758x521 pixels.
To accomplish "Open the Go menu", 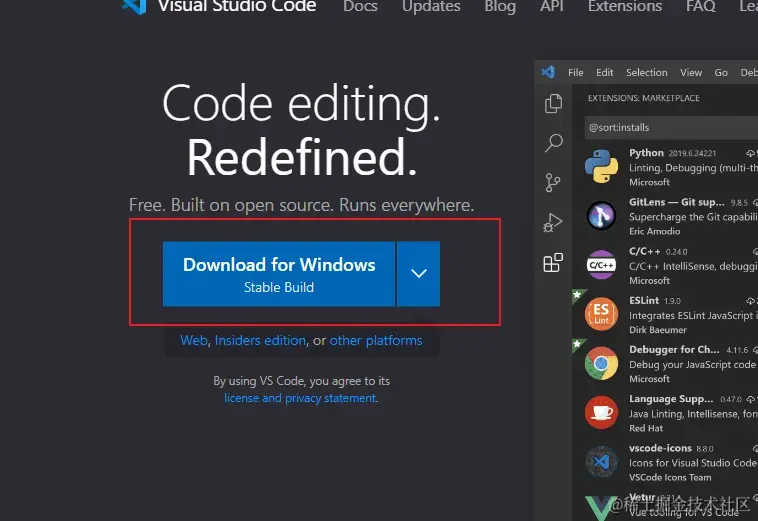I will (x=721, y=72).
